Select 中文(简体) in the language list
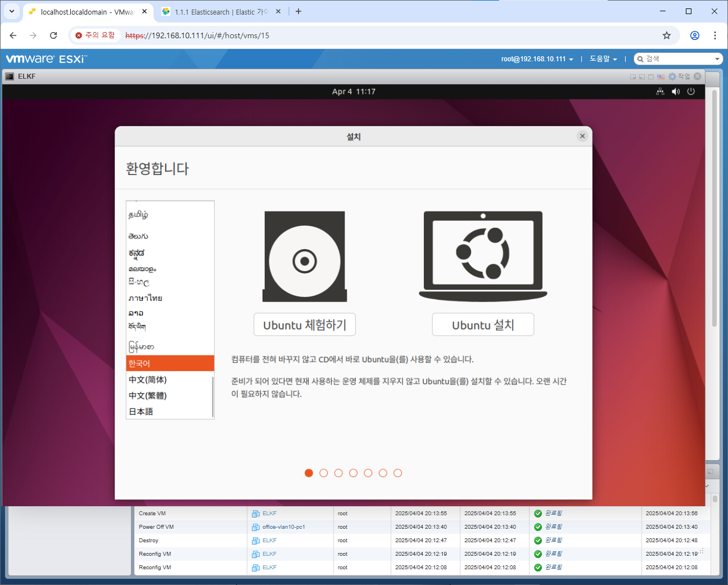This screenshot has height=585, width=728. tap(169, 380)
